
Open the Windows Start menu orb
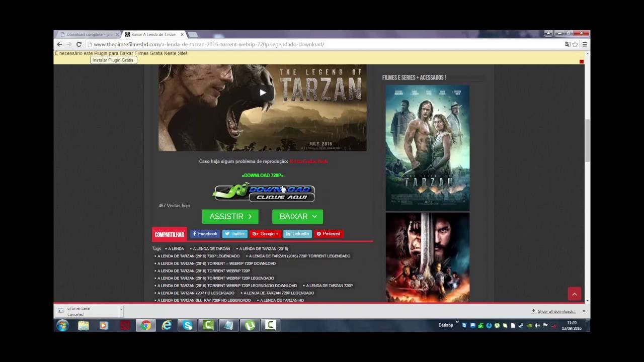[62, 325]
